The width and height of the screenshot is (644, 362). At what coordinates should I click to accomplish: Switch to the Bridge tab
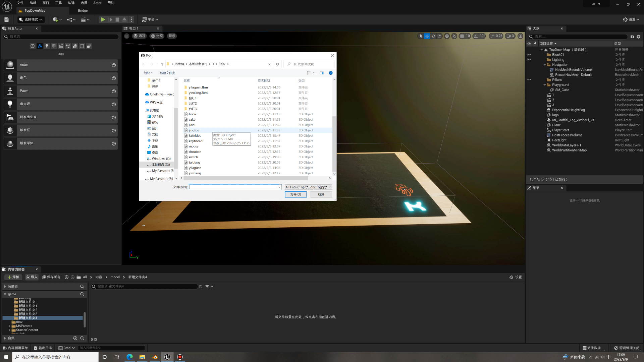coord(83,10)
